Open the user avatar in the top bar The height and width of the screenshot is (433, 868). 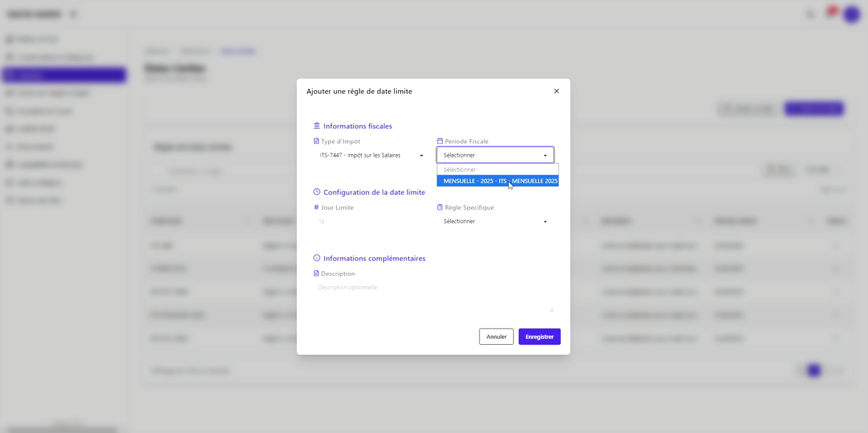[851, 14]
